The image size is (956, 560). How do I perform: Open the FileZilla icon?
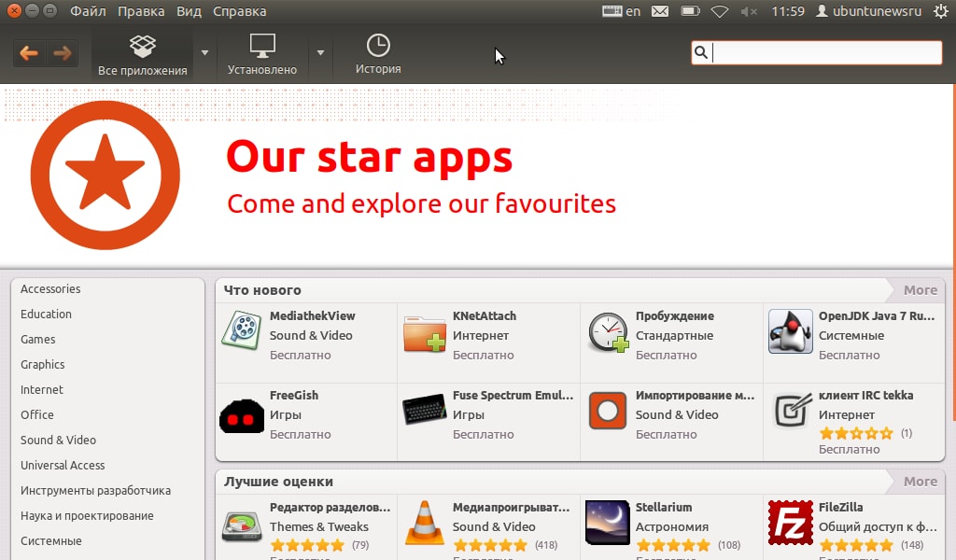[790, 523]
